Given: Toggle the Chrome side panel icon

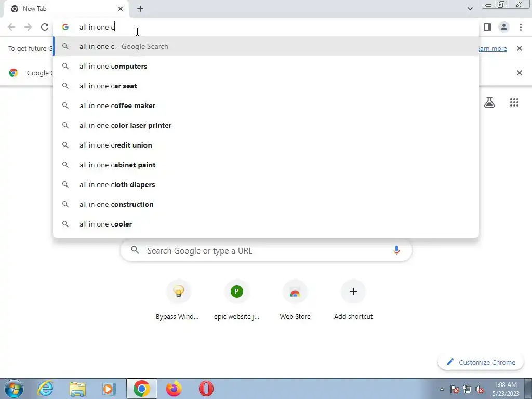Looking at the screenshot, I should point(487,27).
